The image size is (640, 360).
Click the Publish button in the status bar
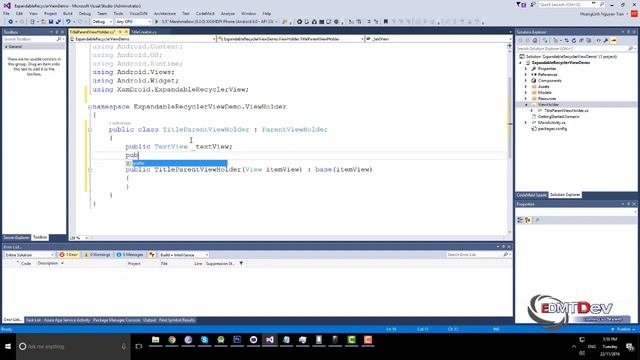623,329
